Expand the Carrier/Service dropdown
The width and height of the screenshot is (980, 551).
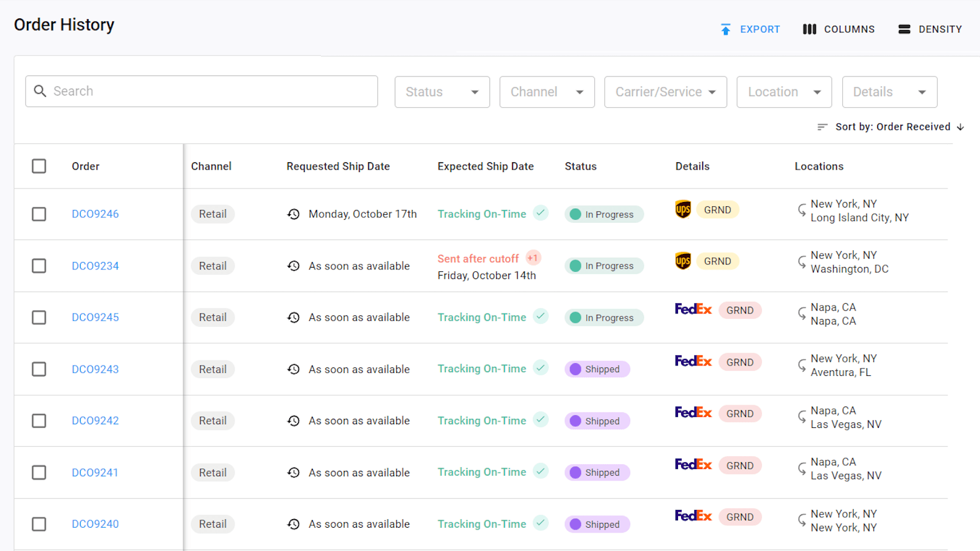(665, 92)
